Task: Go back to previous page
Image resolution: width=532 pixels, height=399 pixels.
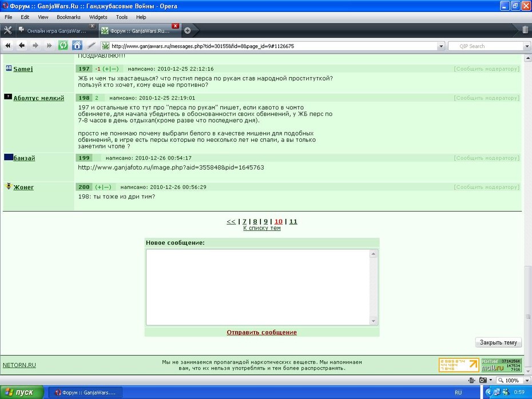Action: tap(22, 45)
